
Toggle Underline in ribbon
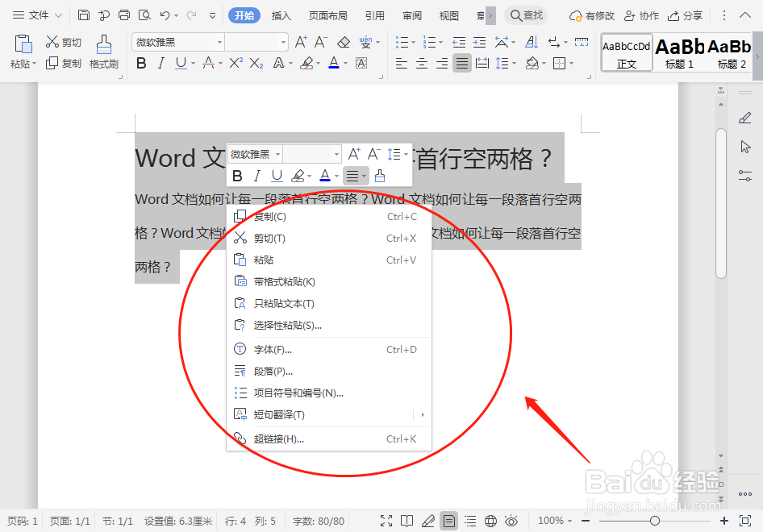point(181,63)
